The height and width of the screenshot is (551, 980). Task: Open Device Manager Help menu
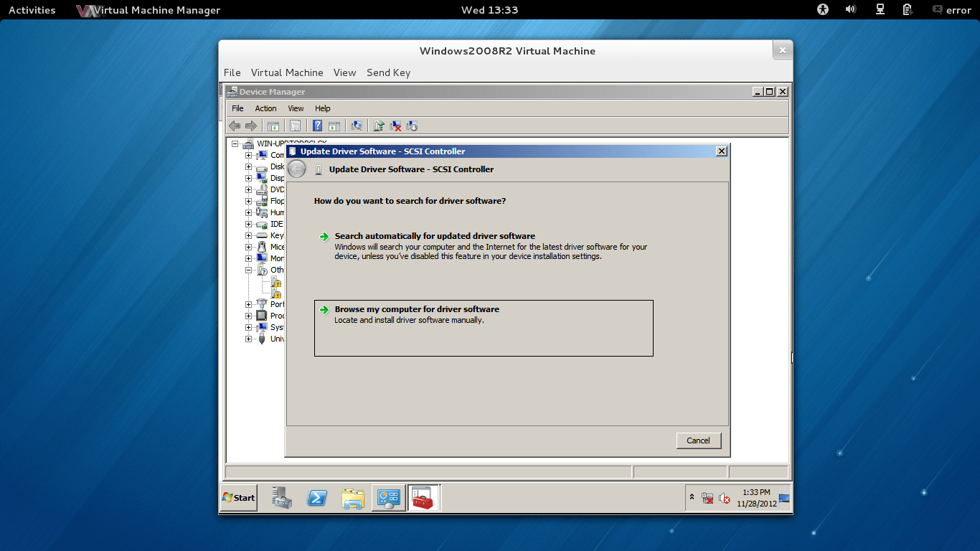(x=323, y=108)
